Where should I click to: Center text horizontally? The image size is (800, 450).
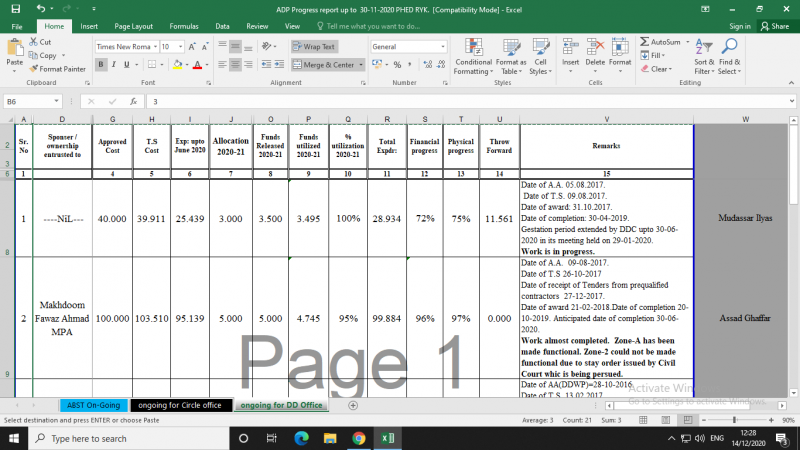coord(235,65)
